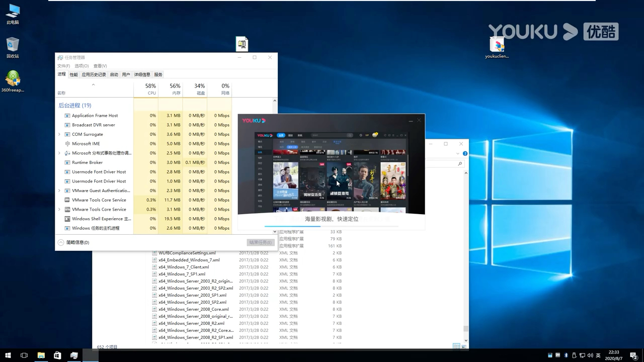644x362 pixels.
Task: Click the Runtime Broker process icon
Action: 67,162
